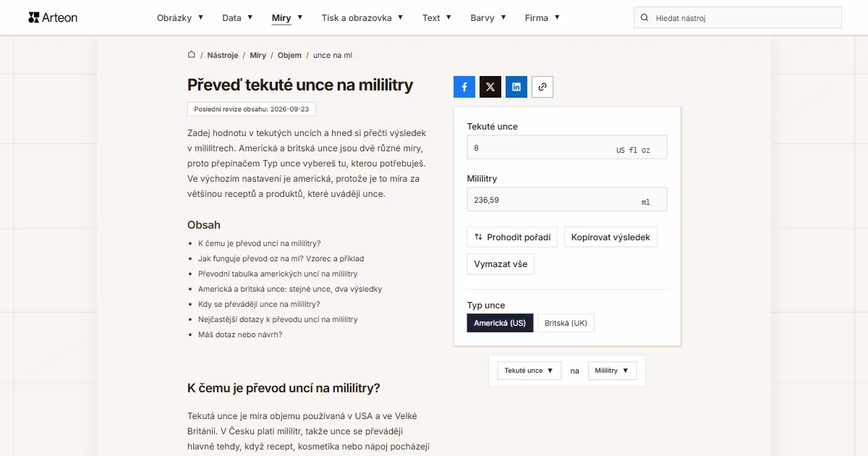Open the Obrázky menu
Viewport: 868px width, 456px height.
pyautogui.click(x=180, y=17)
